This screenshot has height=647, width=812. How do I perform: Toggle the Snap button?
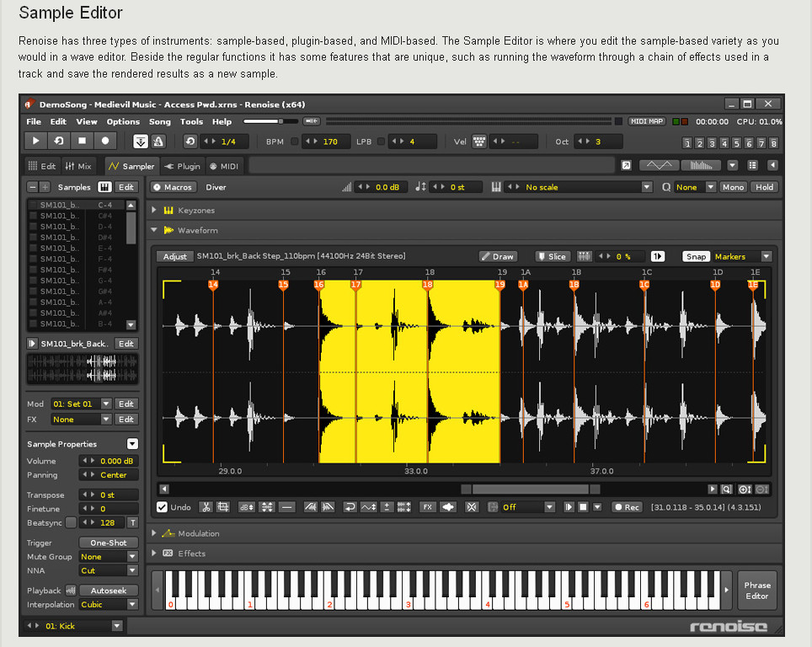(696, 256)
